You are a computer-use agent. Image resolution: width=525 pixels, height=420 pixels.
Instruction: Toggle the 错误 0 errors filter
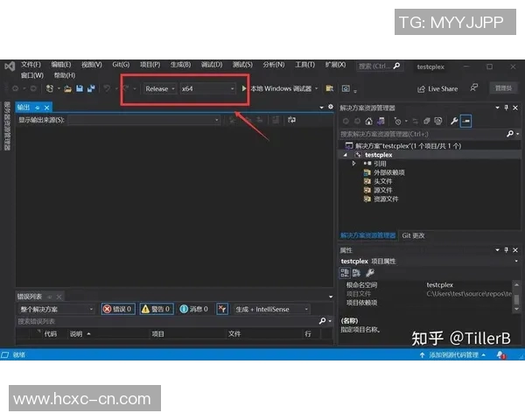(117, 309)
